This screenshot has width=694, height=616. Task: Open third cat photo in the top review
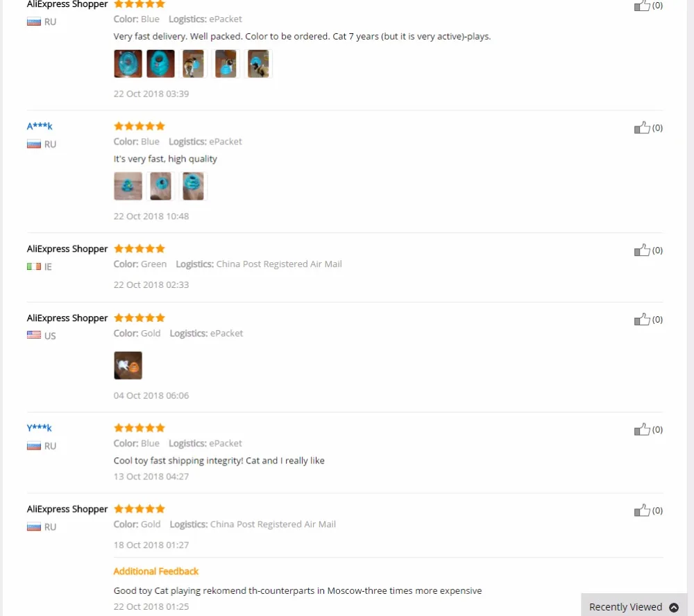(x=194, y=64)
